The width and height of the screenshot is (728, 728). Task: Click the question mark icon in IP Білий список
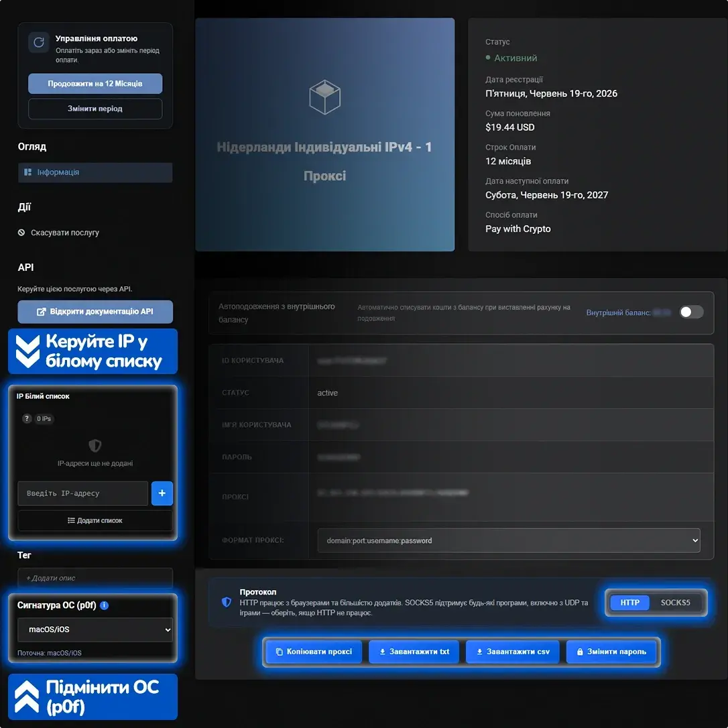(27, 418)
